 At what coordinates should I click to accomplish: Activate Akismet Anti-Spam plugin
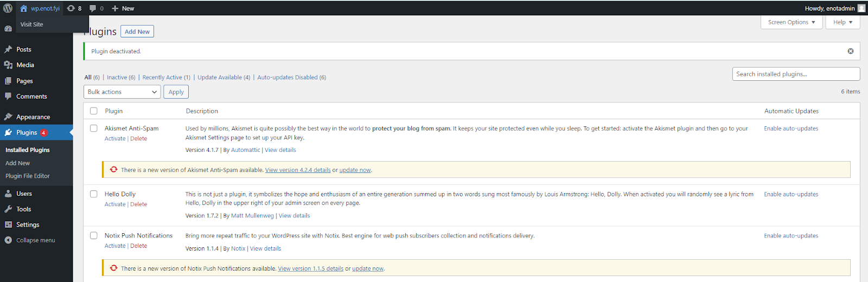[x=115, y=139]
